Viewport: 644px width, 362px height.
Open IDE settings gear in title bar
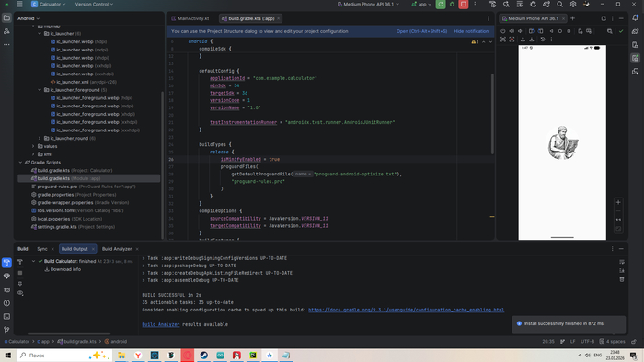tap(573, 4)
